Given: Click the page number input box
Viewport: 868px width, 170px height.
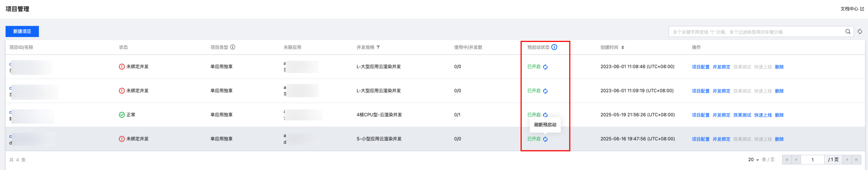Looking at the screenshot, I should click(x=812, y=160).
